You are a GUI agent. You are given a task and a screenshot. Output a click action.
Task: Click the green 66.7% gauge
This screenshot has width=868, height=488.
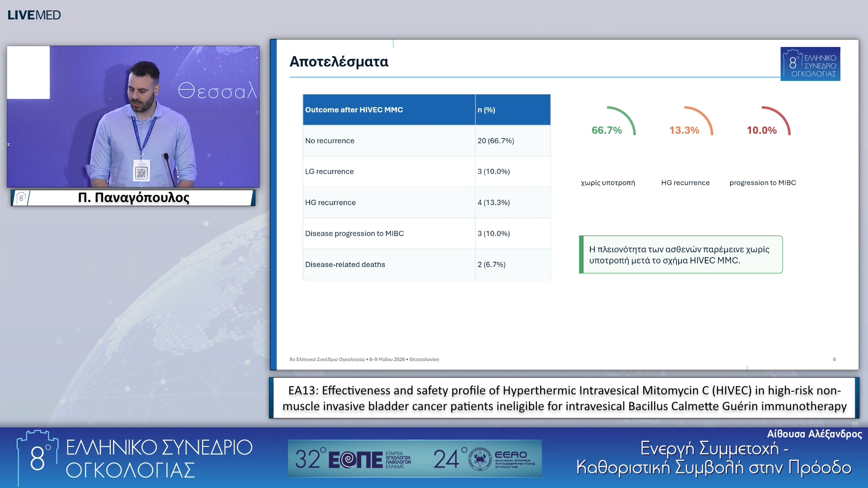613,122
